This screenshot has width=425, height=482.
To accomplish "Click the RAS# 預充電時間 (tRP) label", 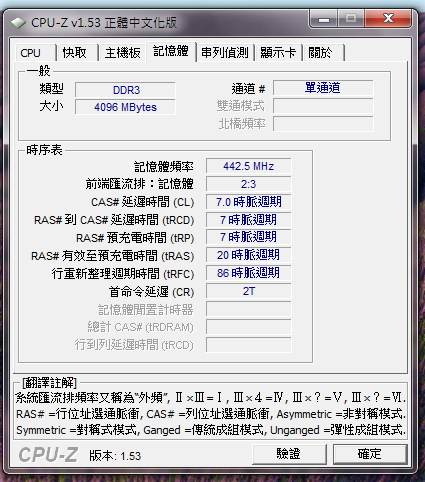I will (x=135, y=238).
